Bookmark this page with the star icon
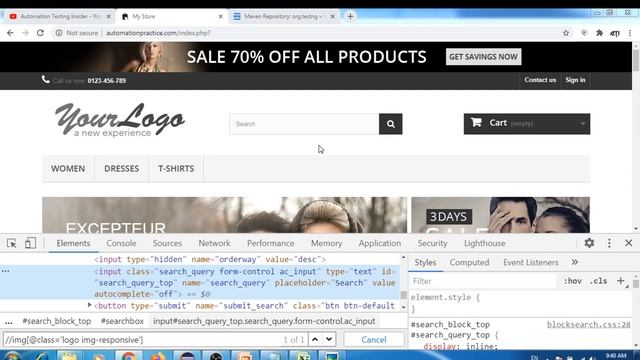The image size is (640, 360). tap(566, 33)
